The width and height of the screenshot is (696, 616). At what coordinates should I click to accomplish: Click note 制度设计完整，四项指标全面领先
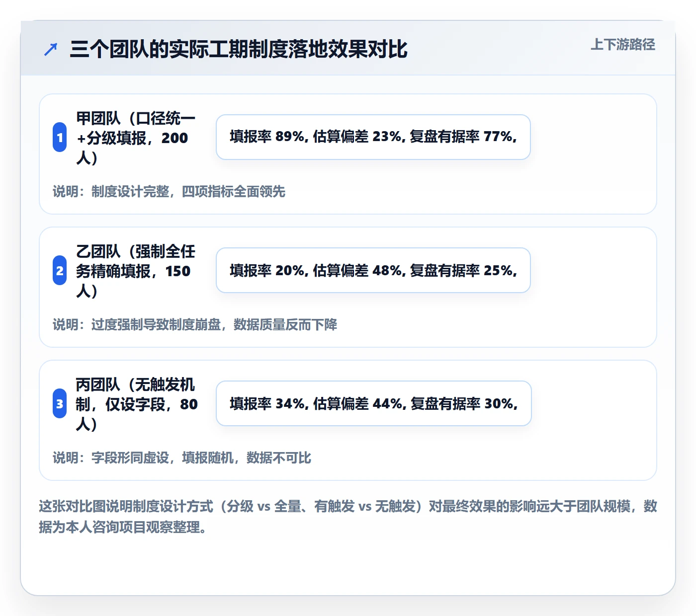169,191
